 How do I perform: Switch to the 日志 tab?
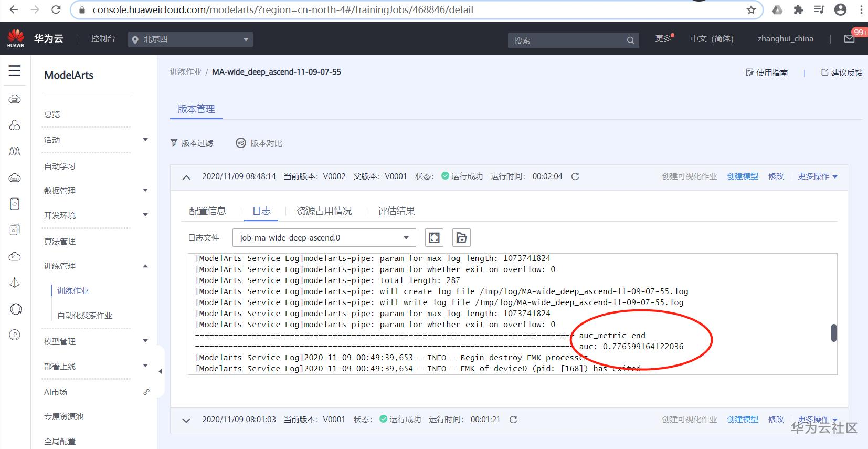point(261,211)
